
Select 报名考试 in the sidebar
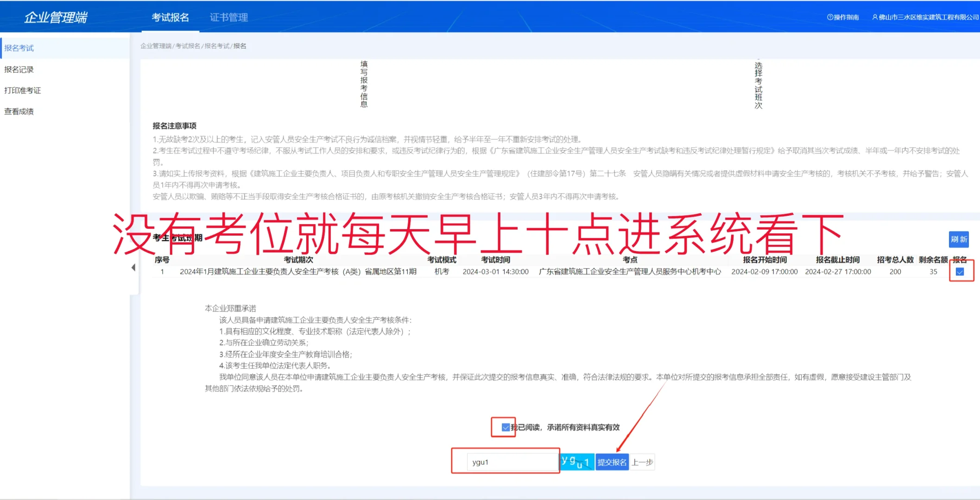point(19,48)
